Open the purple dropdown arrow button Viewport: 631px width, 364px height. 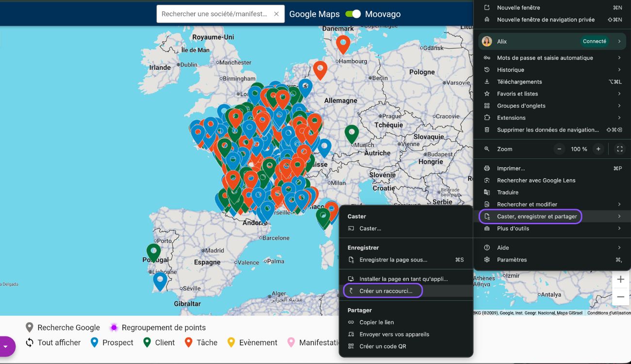pos(6,347)
